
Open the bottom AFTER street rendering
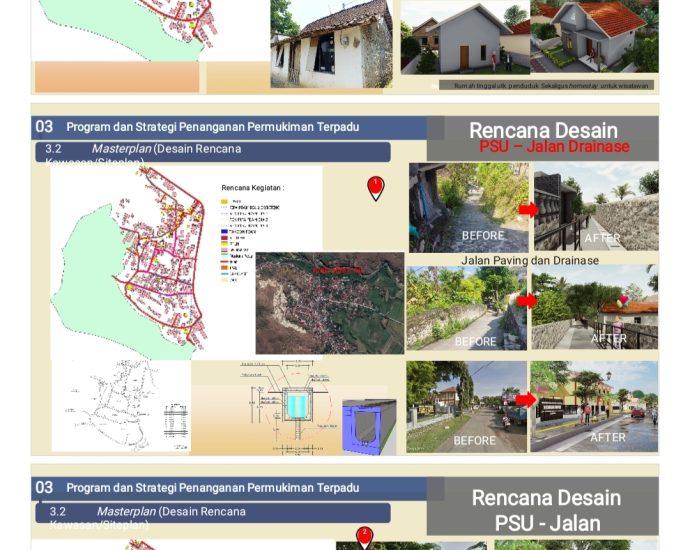tap(594, 406)
